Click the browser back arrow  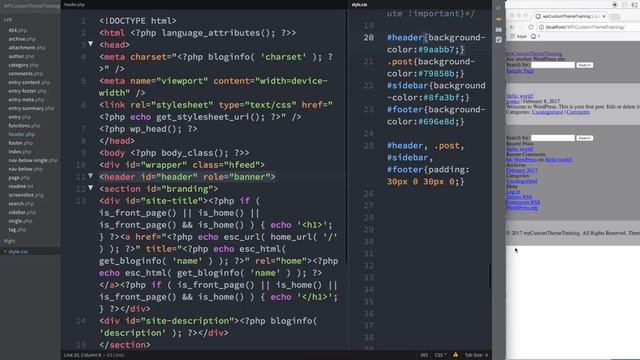pos(512,27)
